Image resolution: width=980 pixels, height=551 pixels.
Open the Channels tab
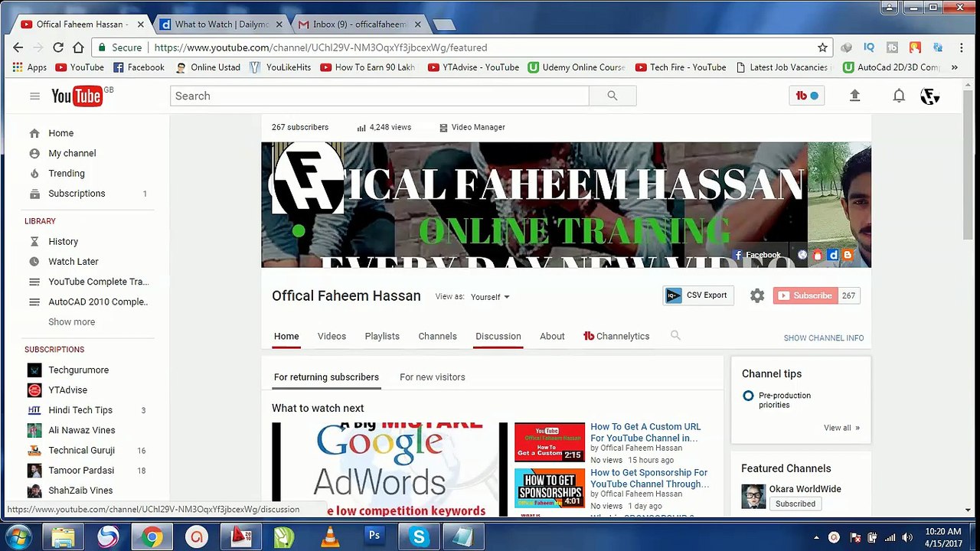tap(437, 336)
